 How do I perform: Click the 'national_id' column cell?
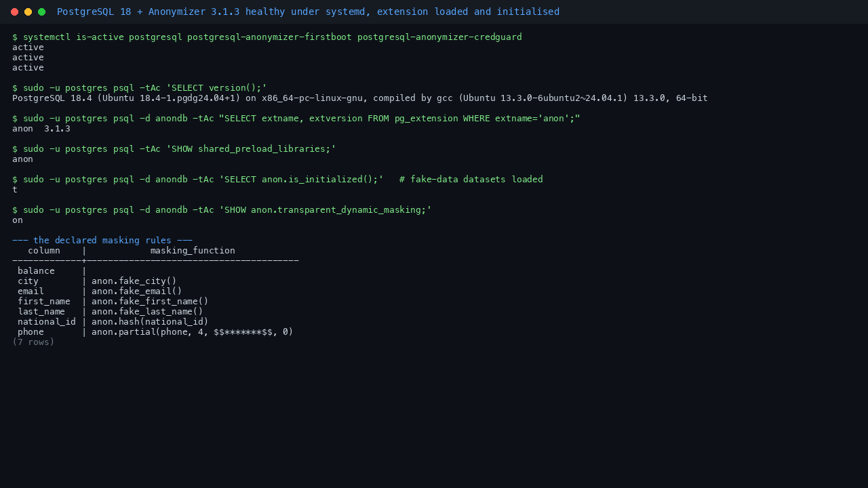click(x=47, y=322)
